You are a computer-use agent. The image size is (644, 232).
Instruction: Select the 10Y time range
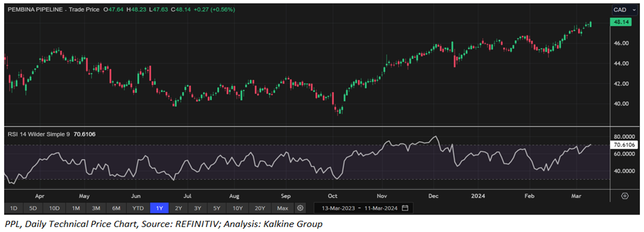pyautogui.click(x=237, y=208)
